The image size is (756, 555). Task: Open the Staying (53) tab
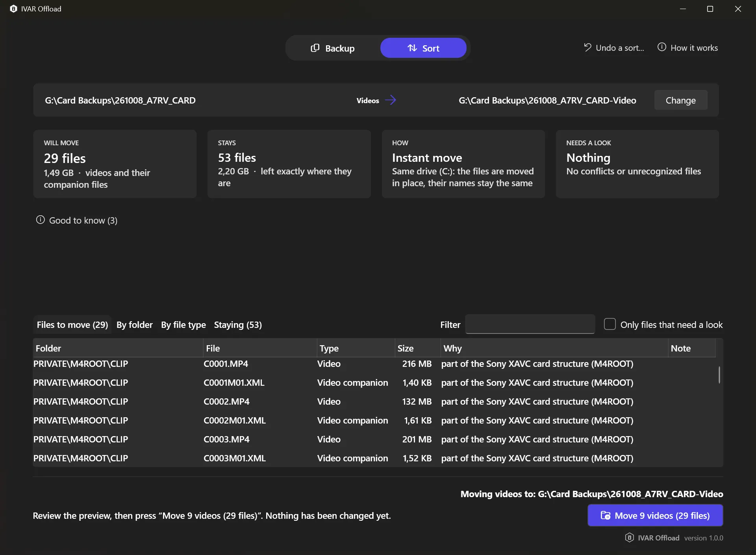(238, 325)
